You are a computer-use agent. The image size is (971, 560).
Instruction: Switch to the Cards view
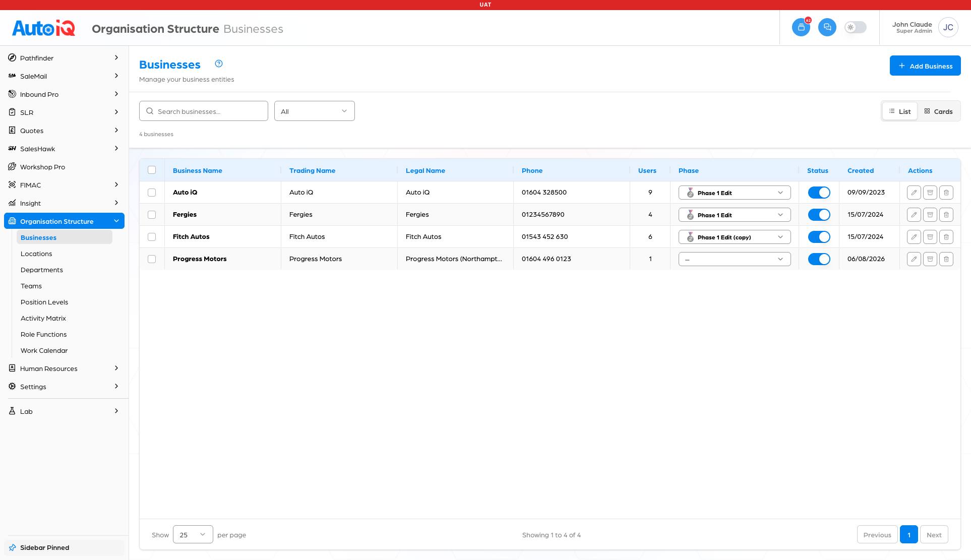tap(938, 111)
